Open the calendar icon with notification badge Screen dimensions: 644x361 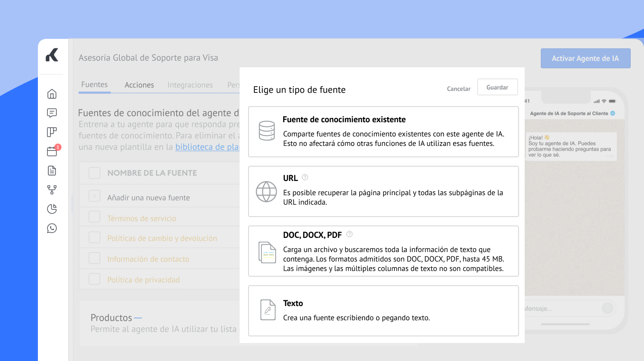point(52,152)
